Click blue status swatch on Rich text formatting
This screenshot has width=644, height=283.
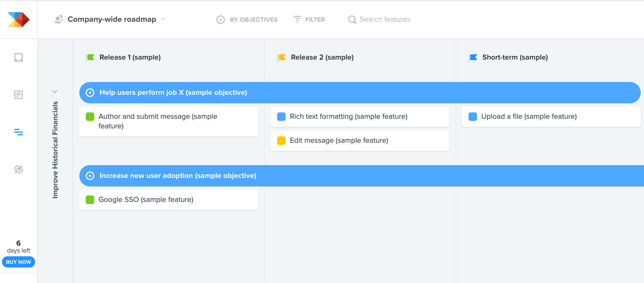[x=281, y=117]
